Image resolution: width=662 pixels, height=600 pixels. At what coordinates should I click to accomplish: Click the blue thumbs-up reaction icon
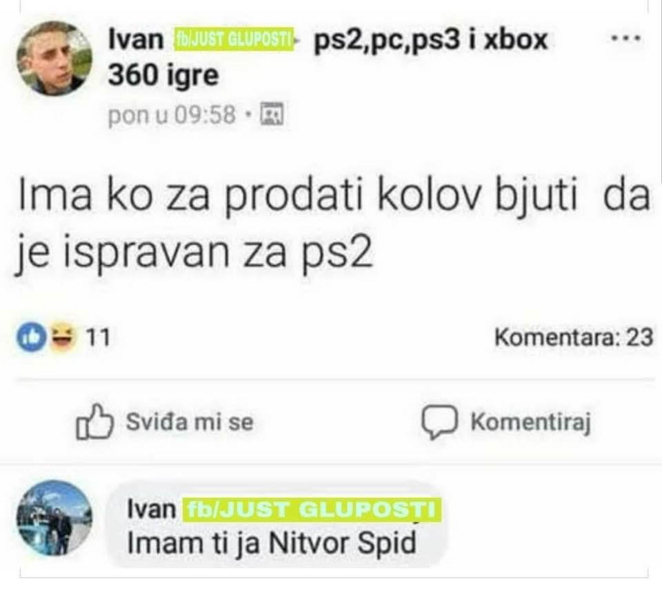[x=31, y=337]
